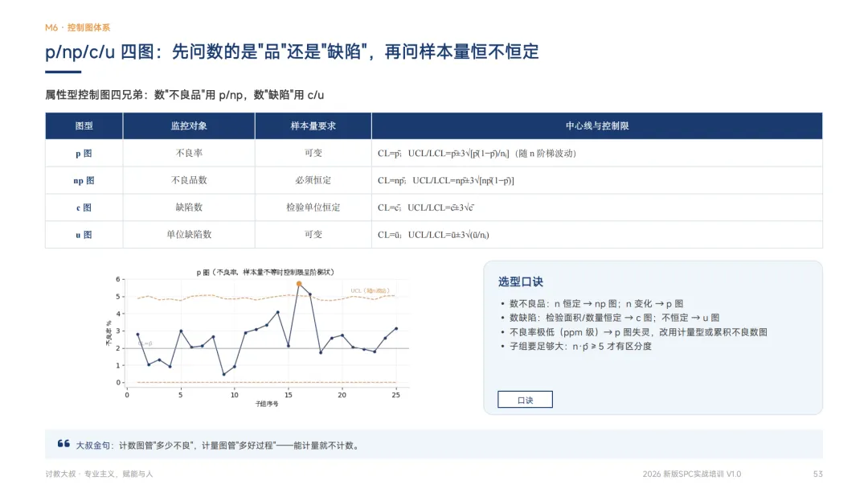The height and width of the screenshot is (489, 868).
Task: Click the 必须恒定 table cell
Action: [x=313, y=180]
